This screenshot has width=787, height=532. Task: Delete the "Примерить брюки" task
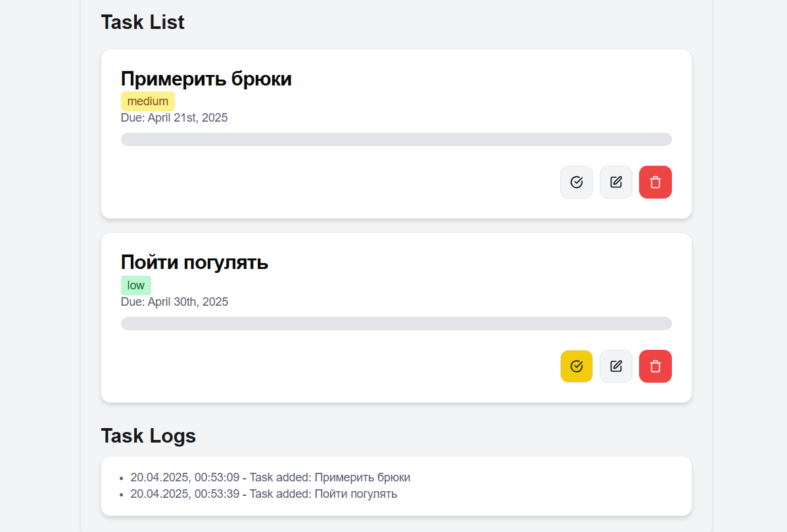[656, 182]
